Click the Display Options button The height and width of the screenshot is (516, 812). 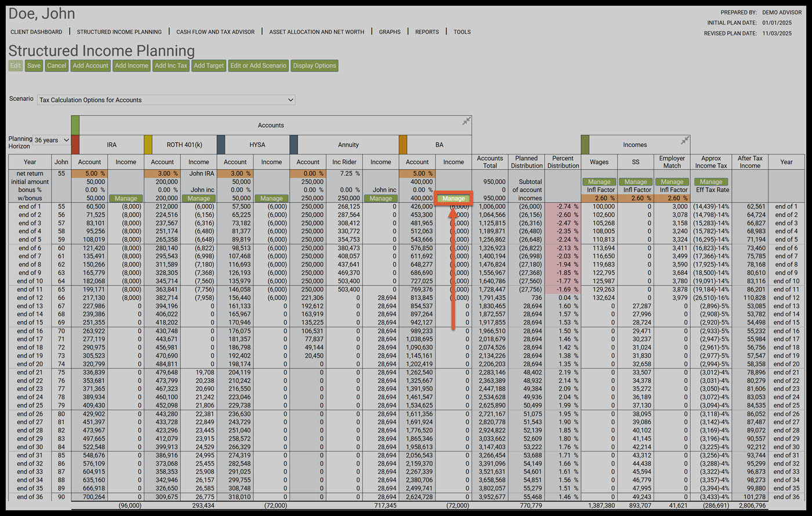point(314,66)
